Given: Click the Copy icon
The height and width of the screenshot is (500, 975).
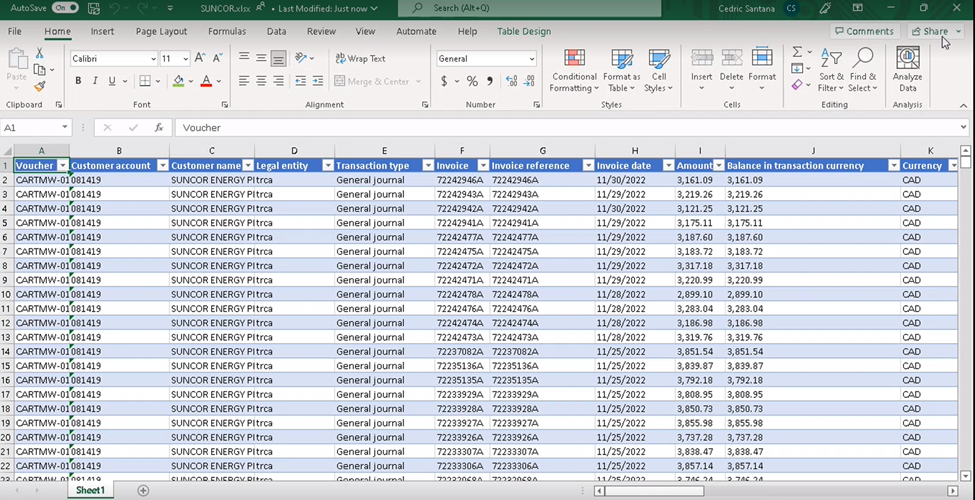Looking at the screenshot, I should pos(40,70).
